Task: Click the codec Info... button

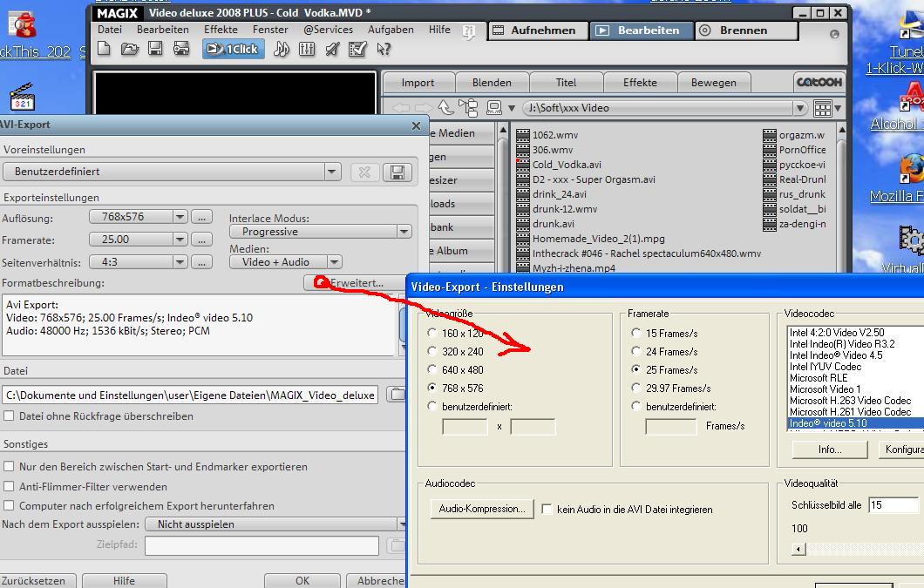Action: point(830,449)
